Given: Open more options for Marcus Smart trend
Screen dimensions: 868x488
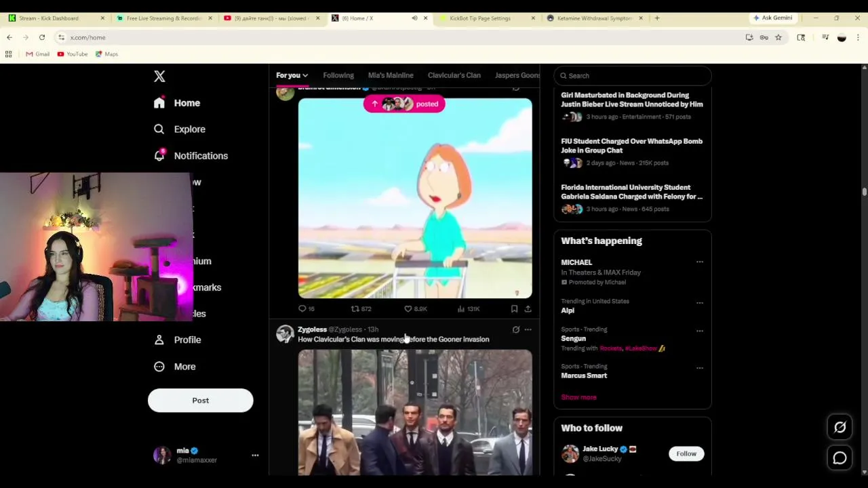Looking at the screenshot, I should point(700,368).
